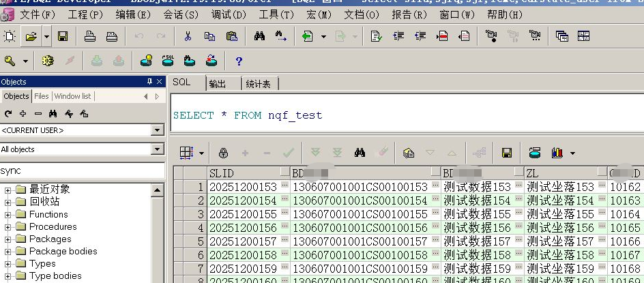Click the Print icon
The image size is (644, 283).
click(90, 37)
